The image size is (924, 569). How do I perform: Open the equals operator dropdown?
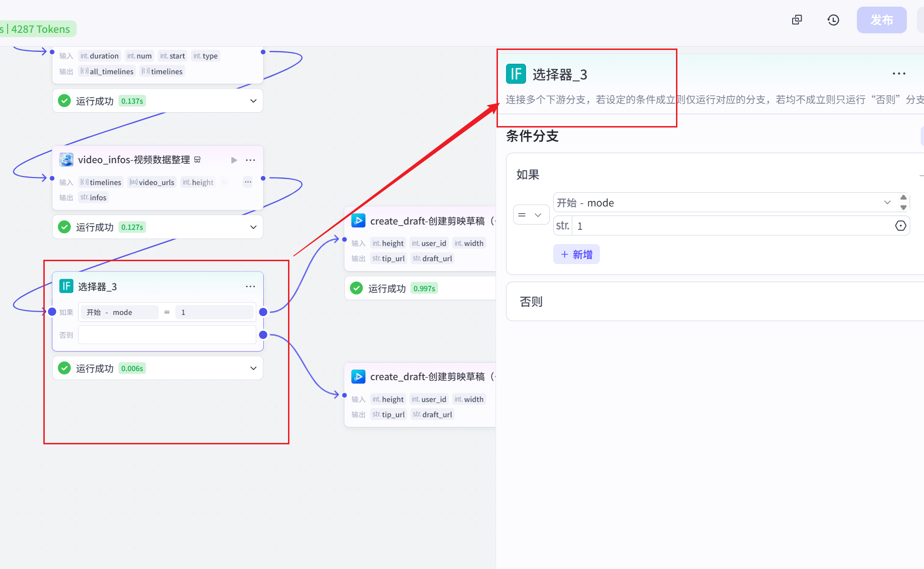[x=531, y=215]
